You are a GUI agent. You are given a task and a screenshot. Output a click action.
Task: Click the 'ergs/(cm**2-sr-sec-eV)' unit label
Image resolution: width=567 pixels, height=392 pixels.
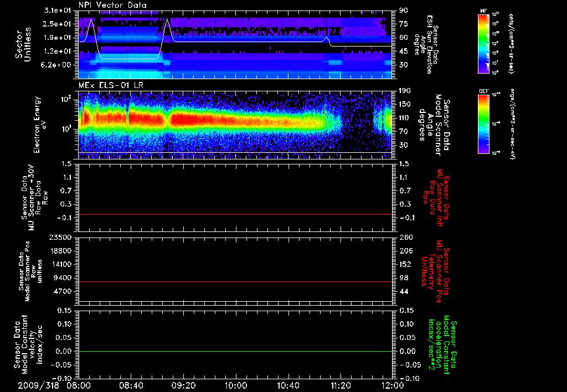(512, 123)
